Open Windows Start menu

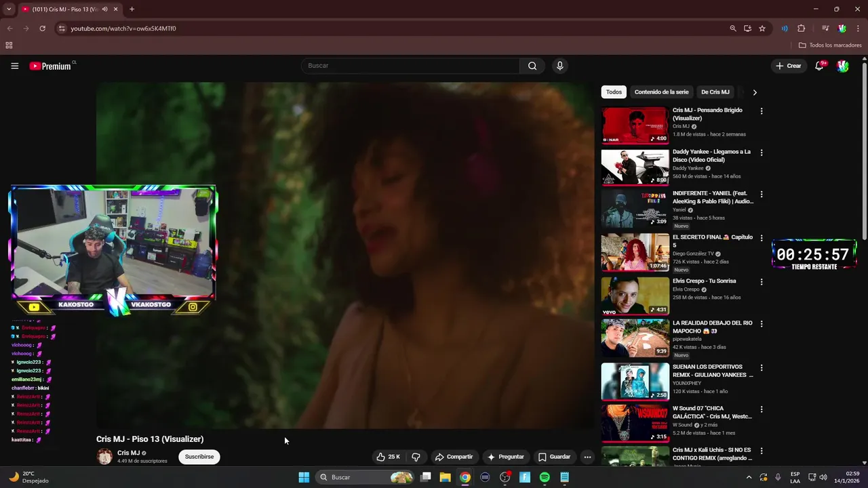point(304,477)
